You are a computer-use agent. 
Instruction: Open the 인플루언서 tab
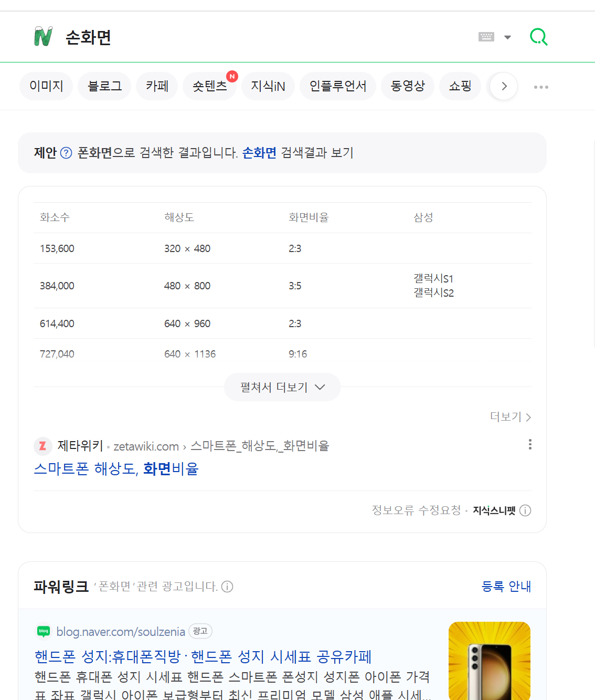338,86
